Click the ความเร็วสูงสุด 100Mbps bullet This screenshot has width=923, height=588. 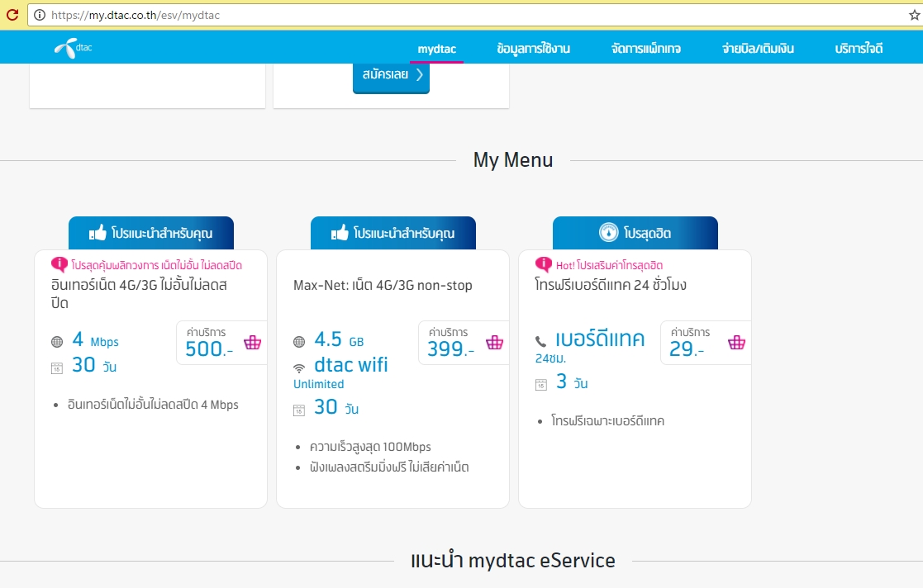[x=370, y=447]
